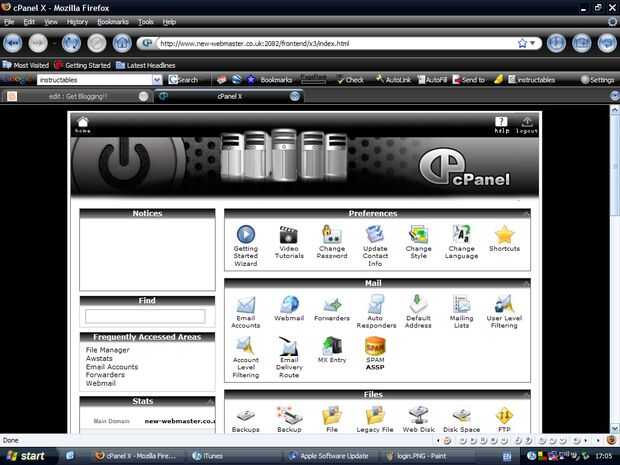
Task: Switch to the Get Blogging tab
Action: click(x=78, y=96)
